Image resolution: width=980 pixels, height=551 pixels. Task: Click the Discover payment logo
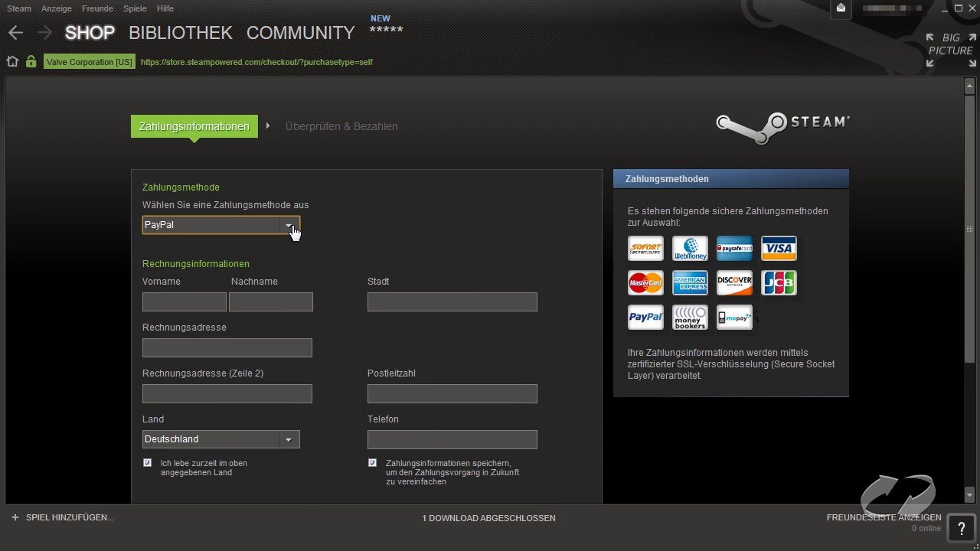click(x=734, y=282)
